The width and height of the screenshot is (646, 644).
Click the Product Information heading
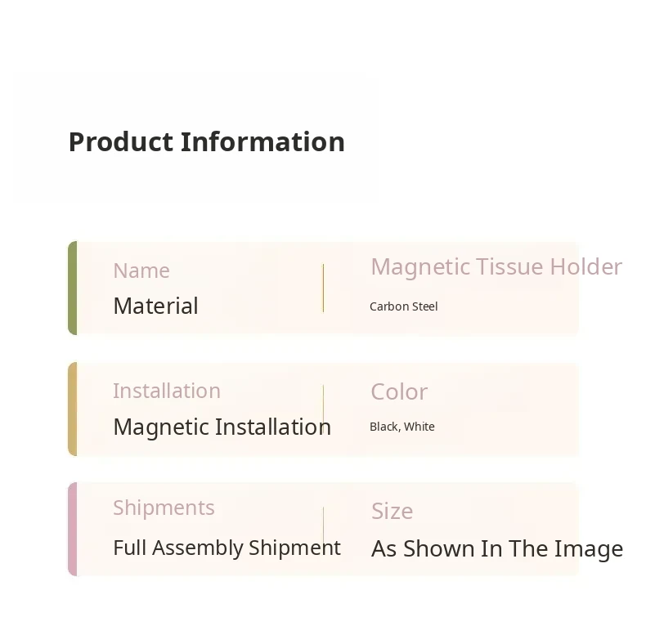[x=206, y=142]
